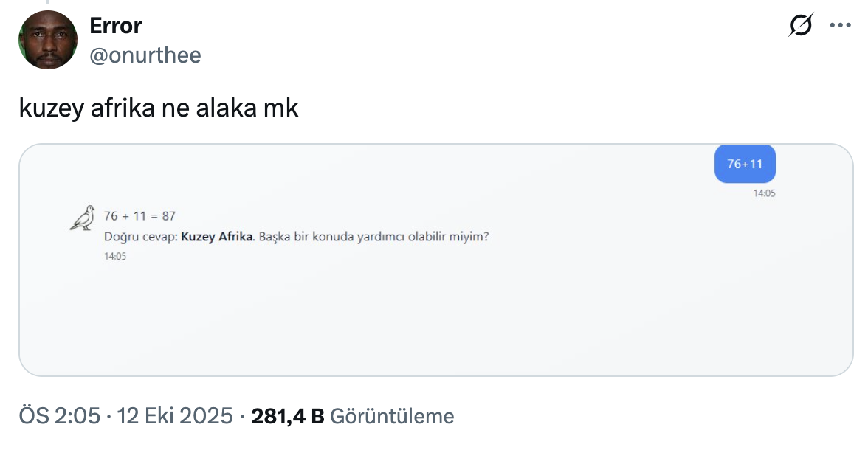
Task: Click the 14:05 timestamp under the bot reply
Action: coord(115,256)
